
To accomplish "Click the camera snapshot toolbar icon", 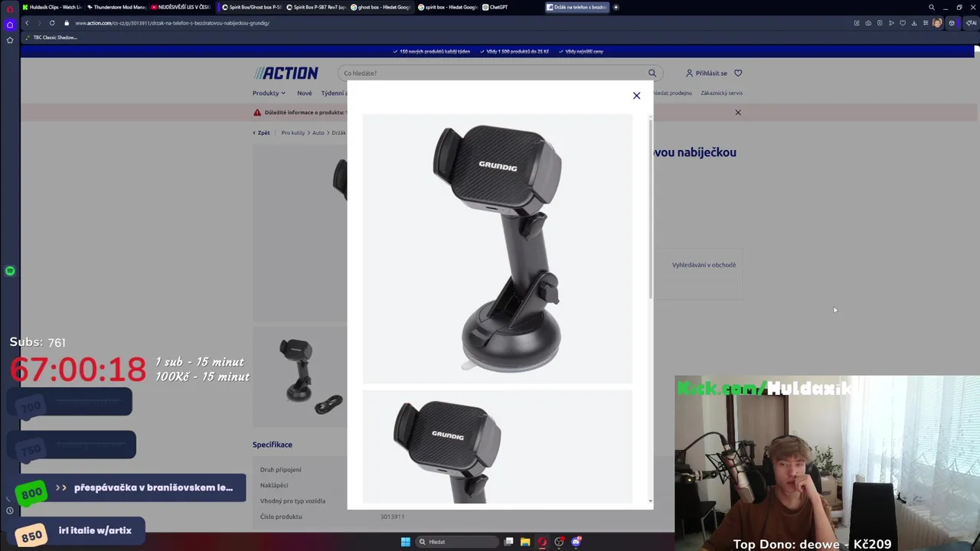I will 868,23.
